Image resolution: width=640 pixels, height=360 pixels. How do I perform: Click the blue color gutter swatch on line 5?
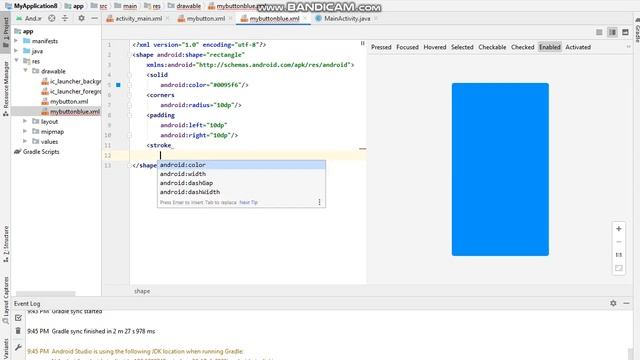point(118,85)
